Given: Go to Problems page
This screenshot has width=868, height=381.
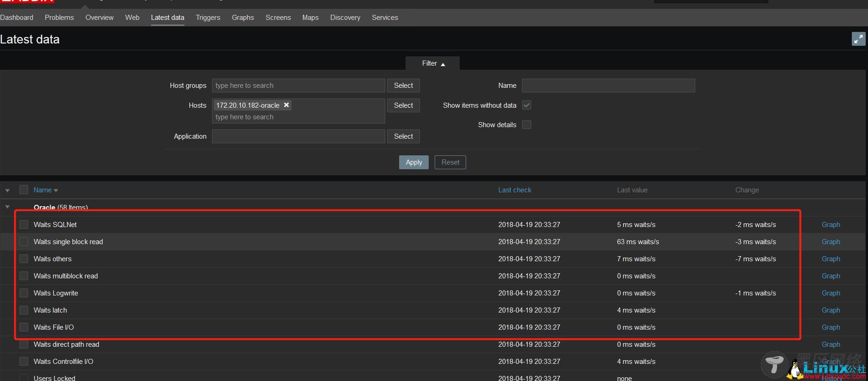Looking at the screenshot, I should point(59,18).
